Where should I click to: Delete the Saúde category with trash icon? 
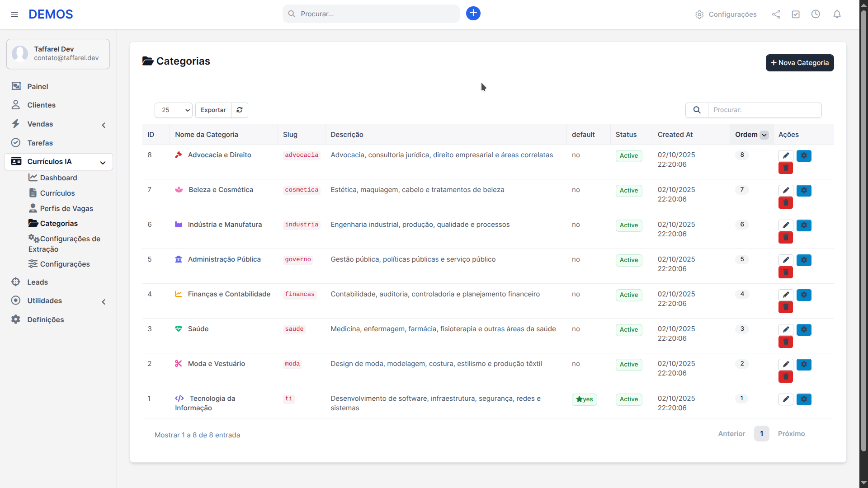click(x=785, y=342)
